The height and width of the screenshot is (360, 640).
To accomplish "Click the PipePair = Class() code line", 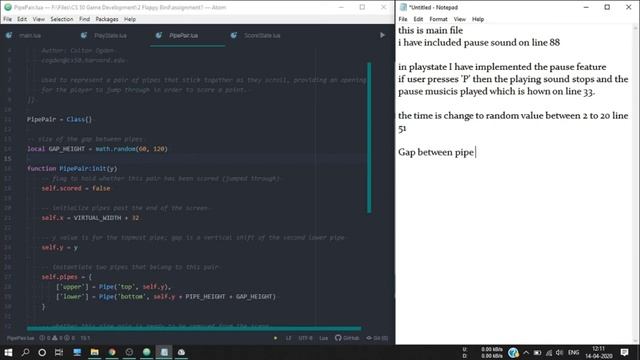I will pyautogui.click(x=60, y=119).
